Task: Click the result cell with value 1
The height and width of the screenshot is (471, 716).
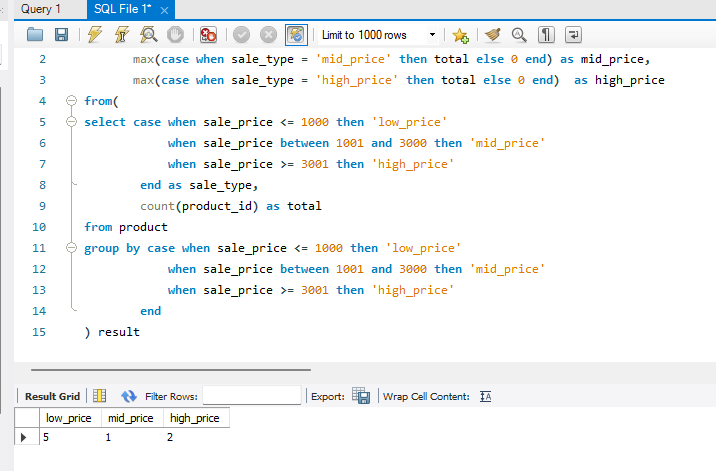Action: tap(132, 437)
